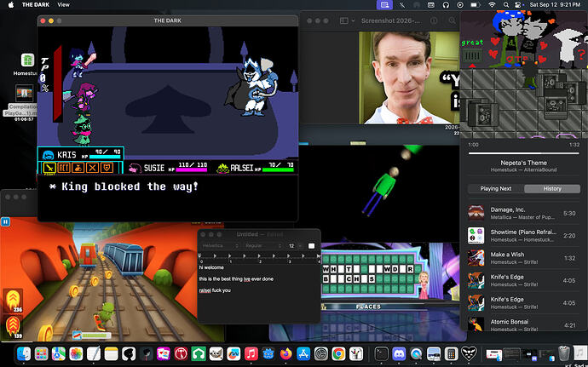This screenshot has width=588, height=367.
Task: Click the highlighted screen sharing menu bar icon
Action: coord(384,5)
